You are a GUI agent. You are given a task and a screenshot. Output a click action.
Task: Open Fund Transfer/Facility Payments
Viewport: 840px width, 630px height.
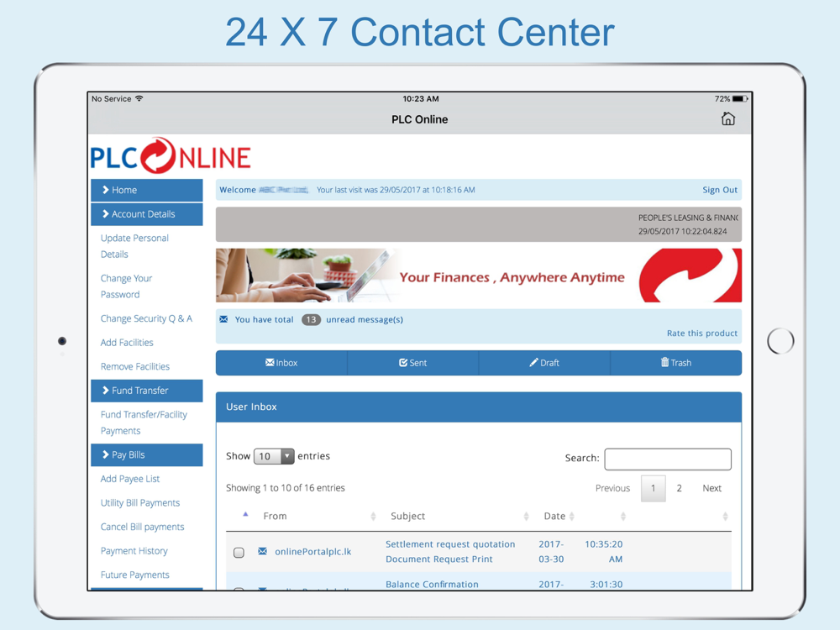pos(144,423)
